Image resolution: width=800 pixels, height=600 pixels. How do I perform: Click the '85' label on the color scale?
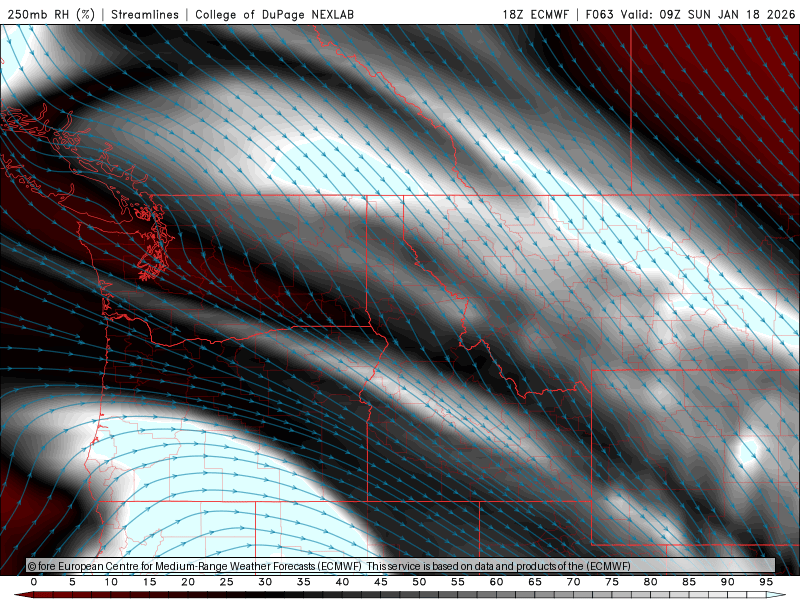[689, 582]
